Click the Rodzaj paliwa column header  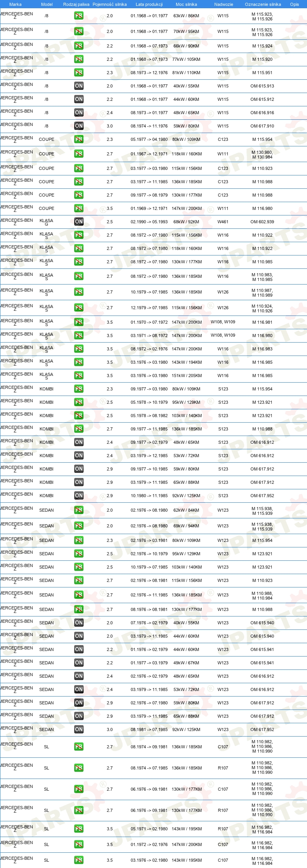pyautogui.click(x=76, y=4)
